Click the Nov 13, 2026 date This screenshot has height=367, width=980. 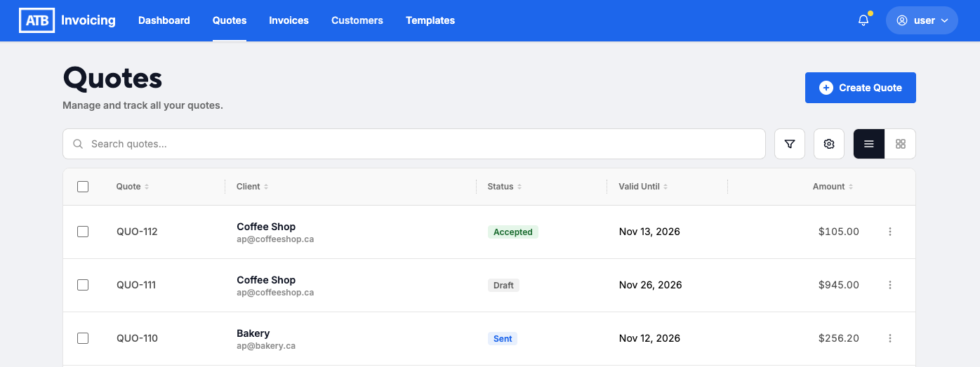(649, 232)
